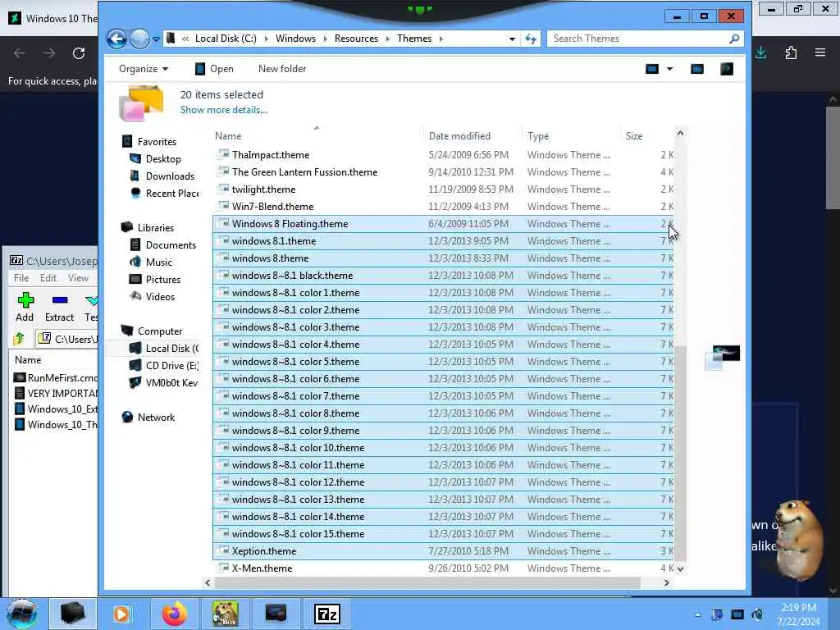Open Explorer help icon
Viewport: 840px width, 630px height.
(727, 69)
